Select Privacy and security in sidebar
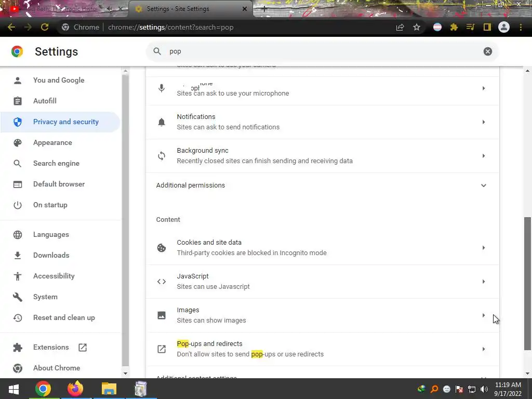 60,122
